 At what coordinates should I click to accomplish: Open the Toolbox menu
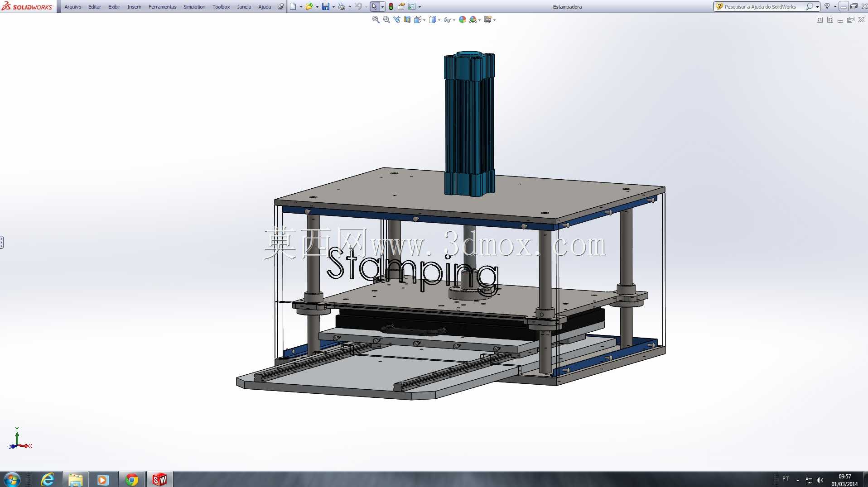click(x=221, y=7)
